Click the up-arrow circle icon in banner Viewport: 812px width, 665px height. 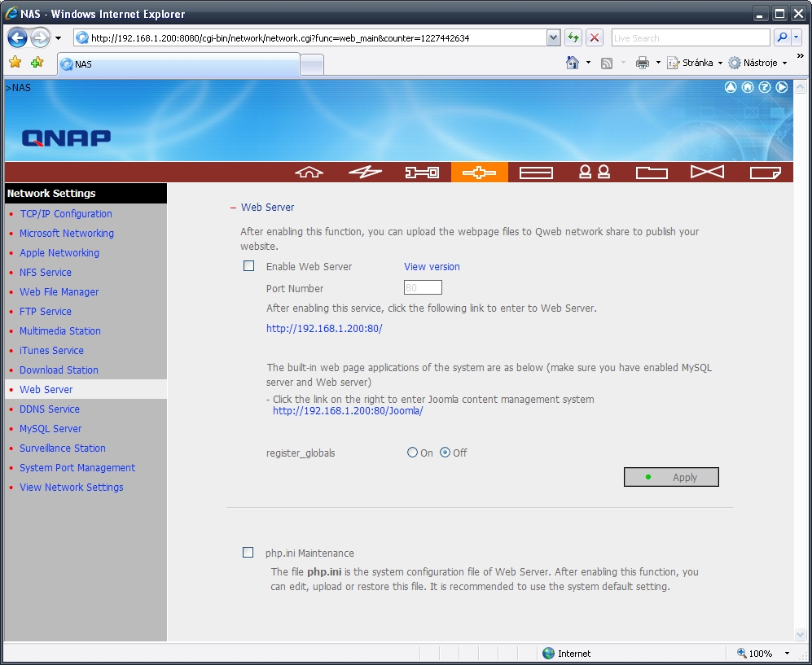coord(731,87)
